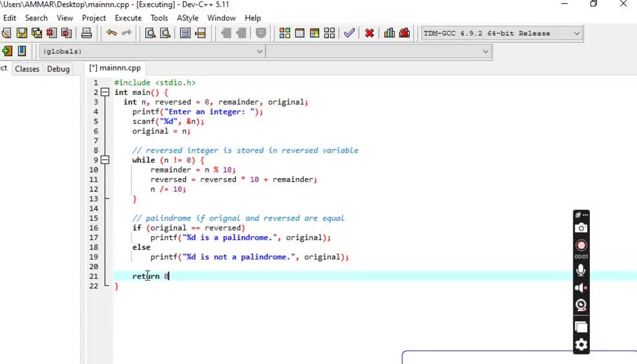Switch to the Debug tab
This screenshot has width=637, height=364.
pyautogui.click(x=58, y=69)
